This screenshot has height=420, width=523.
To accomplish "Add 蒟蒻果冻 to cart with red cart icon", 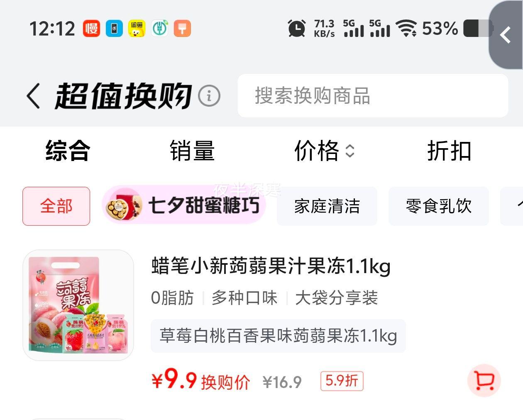I will click(x=484, y=380).
